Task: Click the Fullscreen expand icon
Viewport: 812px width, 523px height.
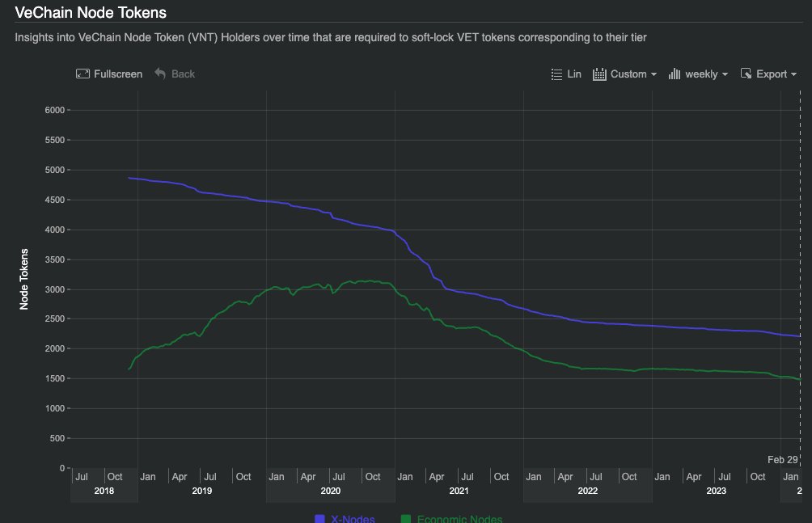Action: tap(82, 74)
